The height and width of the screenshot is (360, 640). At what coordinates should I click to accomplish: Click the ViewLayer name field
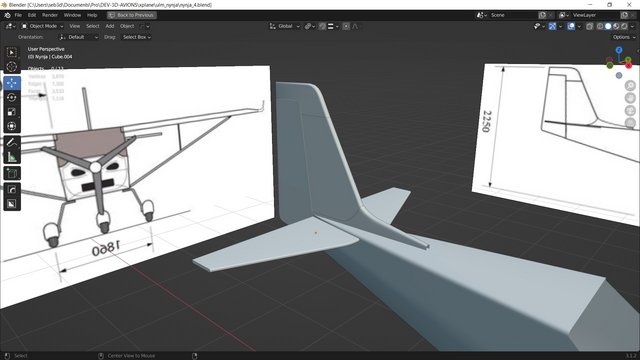click(596, 15)
